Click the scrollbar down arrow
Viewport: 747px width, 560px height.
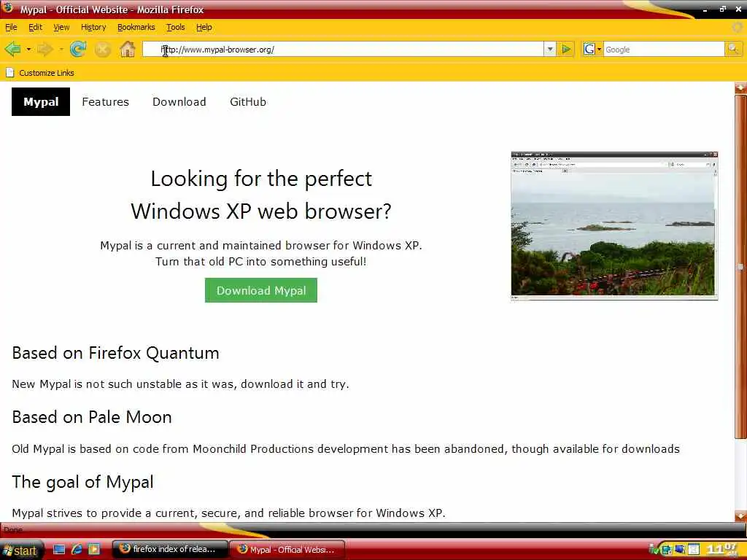(x=740, y=516)
